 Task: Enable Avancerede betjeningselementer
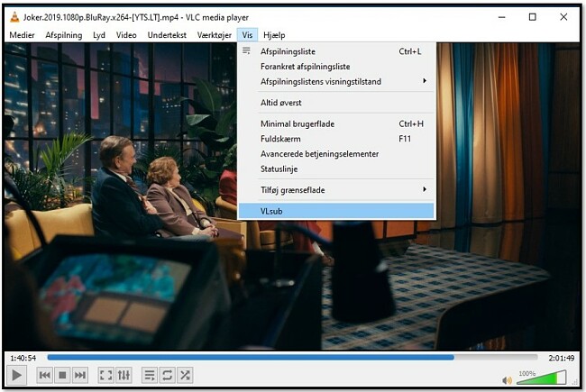pos(336,154)
